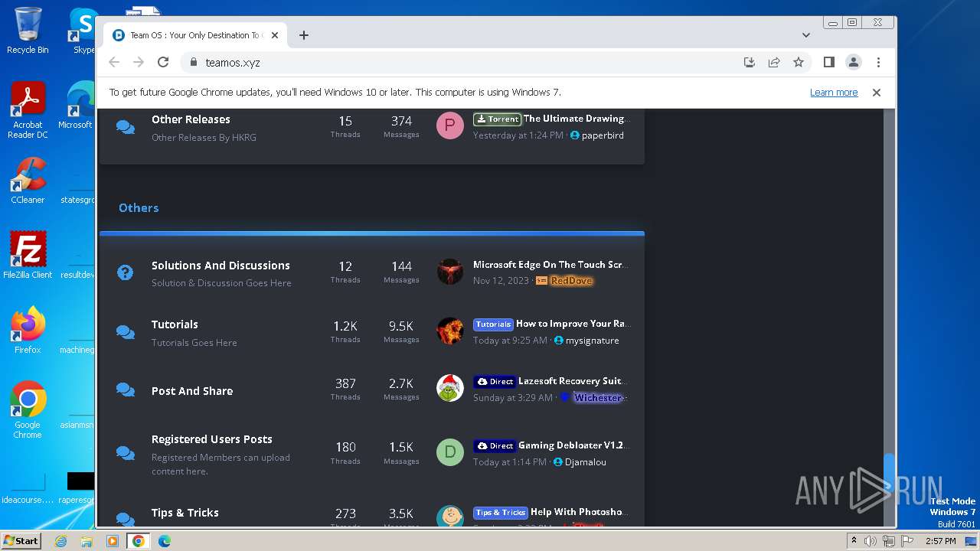Screen dimensions: 980x551
Task: Open Internet Explorer from taskbar
Action: (60, 541)
